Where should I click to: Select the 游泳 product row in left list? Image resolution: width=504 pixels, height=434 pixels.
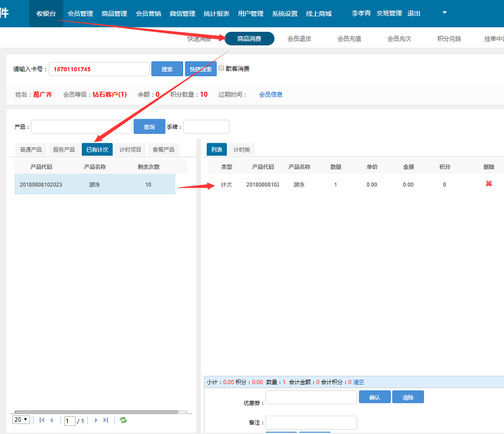pos(95,184)
